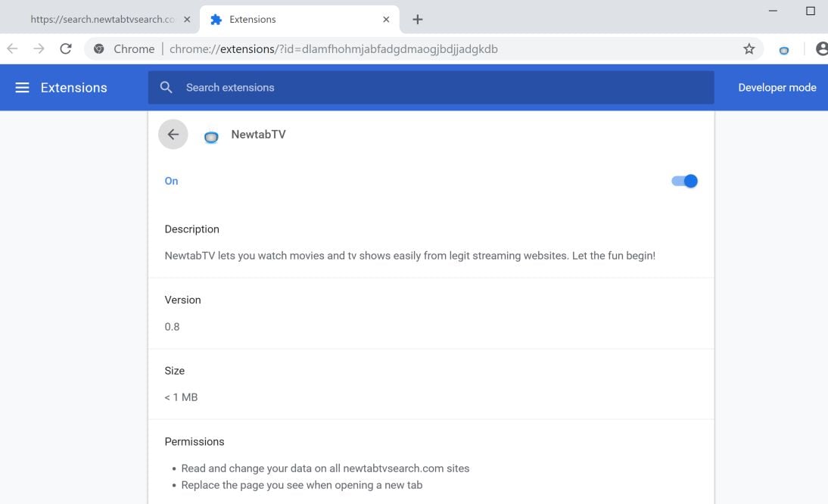Open the user profile avatar

[822, 49]
